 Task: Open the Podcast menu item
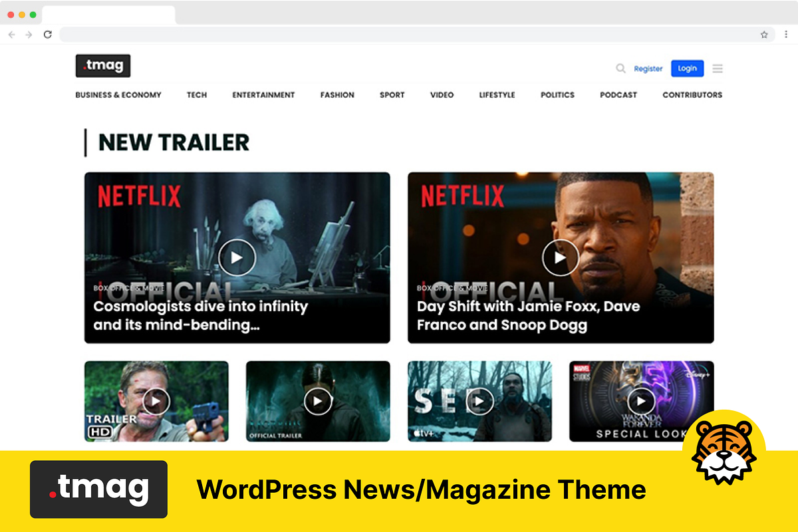tap(618, 95)
